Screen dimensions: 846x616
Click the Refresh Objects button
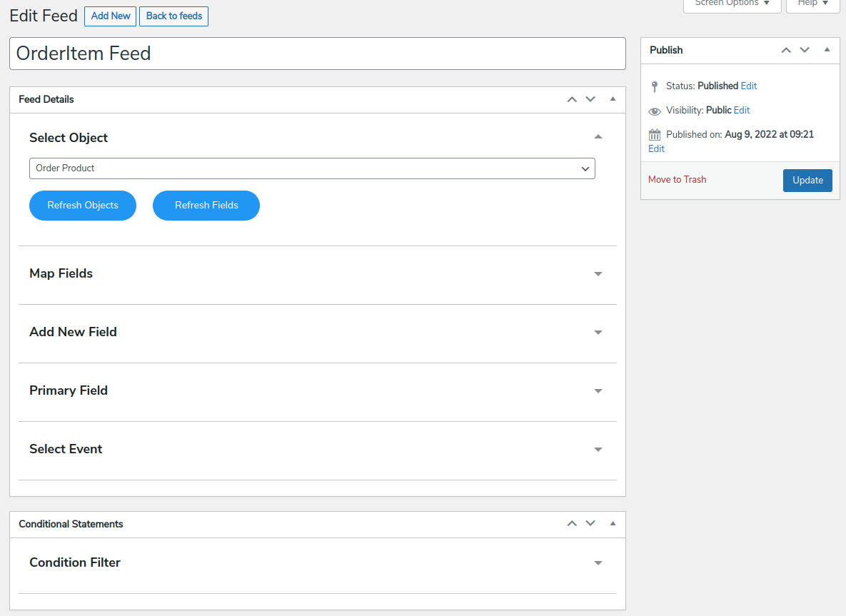pos(82,206)
